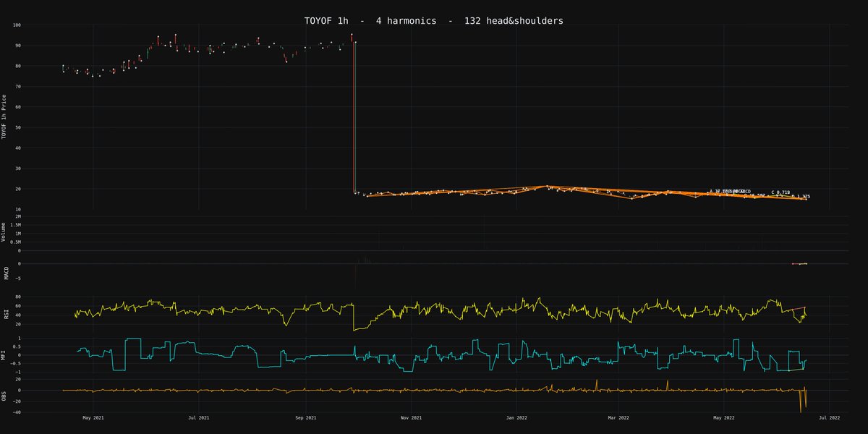Click the "Jul 2021" date tick label
This screenshot has height=434, width=868.
[x=199, y=418]
